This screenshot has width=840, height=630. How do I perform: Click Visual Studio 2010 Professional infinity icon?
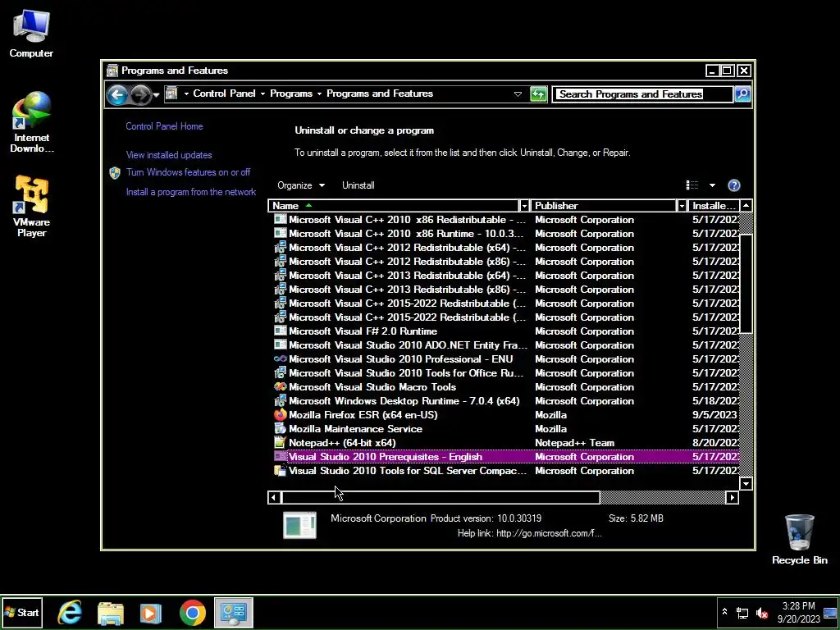[281, 359]
